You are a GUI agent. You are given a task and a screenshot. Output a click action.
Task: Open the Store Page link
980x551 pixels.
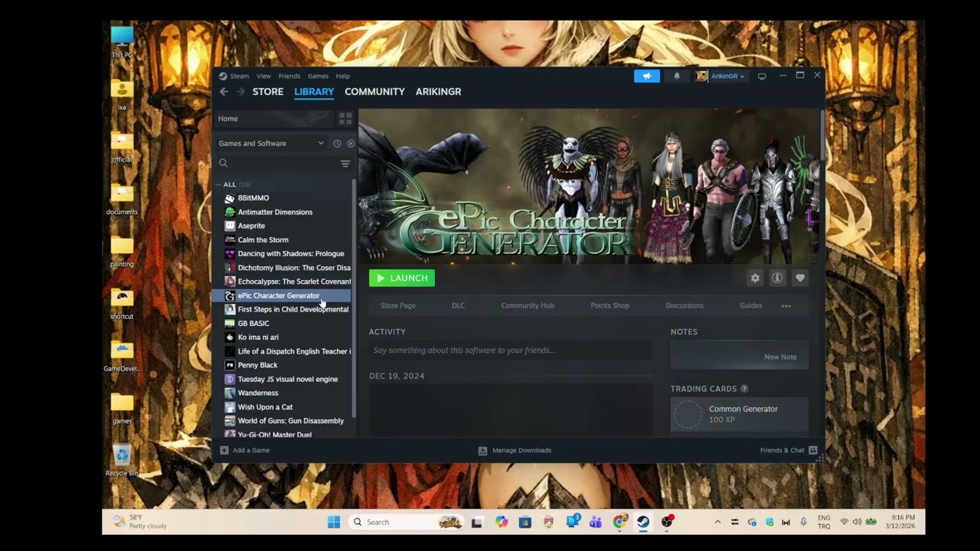pos(398,305)
